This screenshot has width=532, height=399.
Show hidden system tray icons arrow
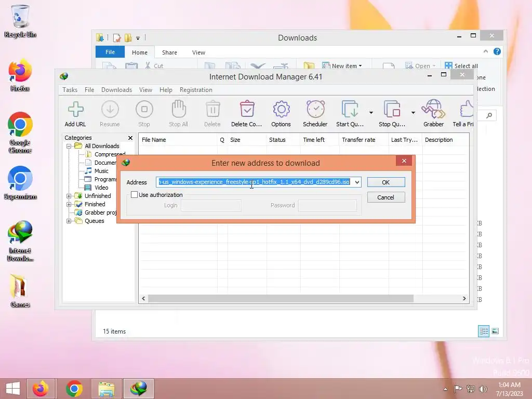[x=445, y=389]
